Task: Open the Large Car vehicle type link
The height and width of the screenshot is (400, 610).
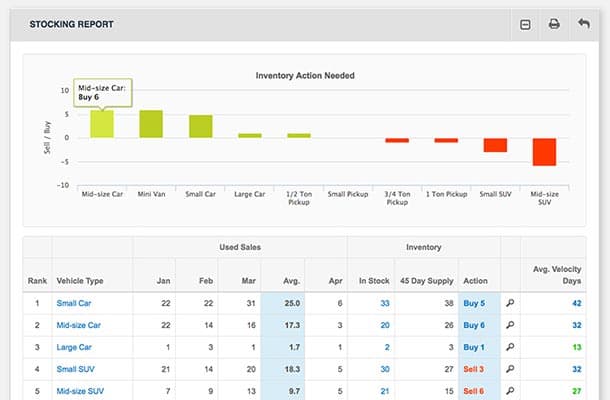Action: pos(74,347)
